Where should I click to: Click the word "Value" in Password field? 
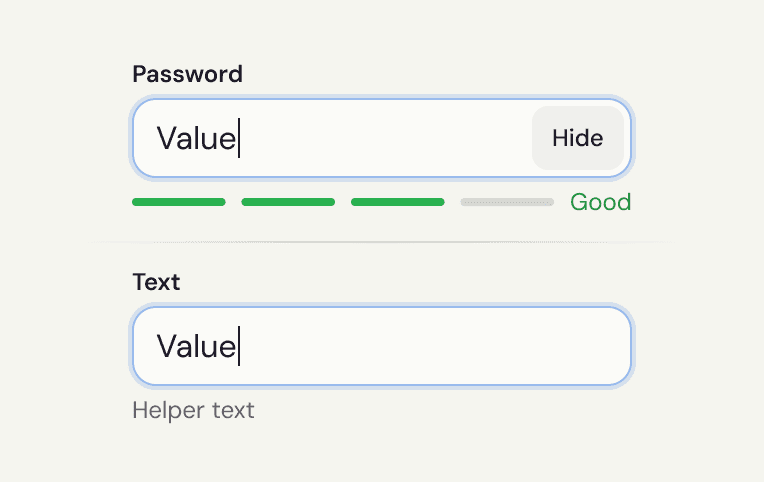click(x=196, y=138)
